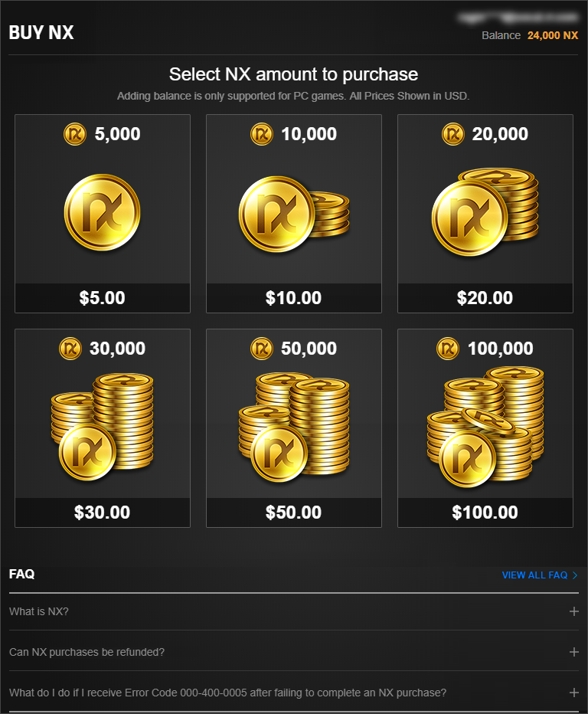Image resolution: width=588 pixels, height=714 pixels.
Task: Expand the 'Can NX purchases be refunded?' FAQ entry
Action: 294,652
